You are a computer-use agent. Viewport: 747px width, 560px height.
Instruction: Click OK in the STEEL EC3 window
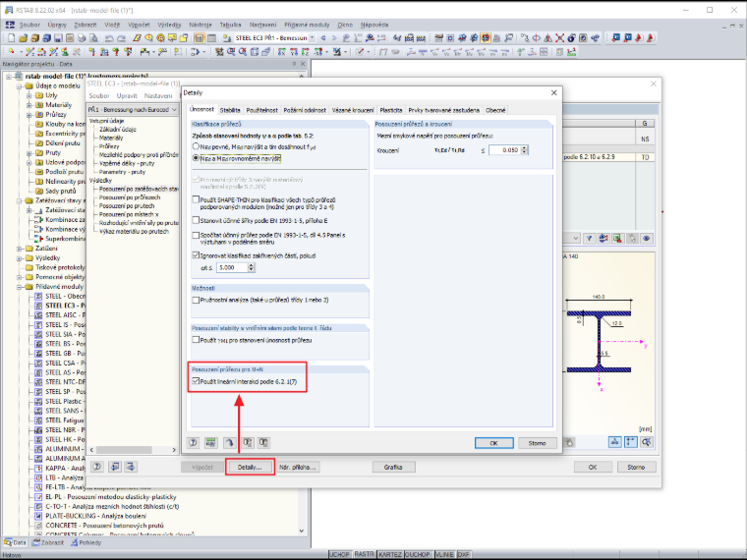[592, 467]
